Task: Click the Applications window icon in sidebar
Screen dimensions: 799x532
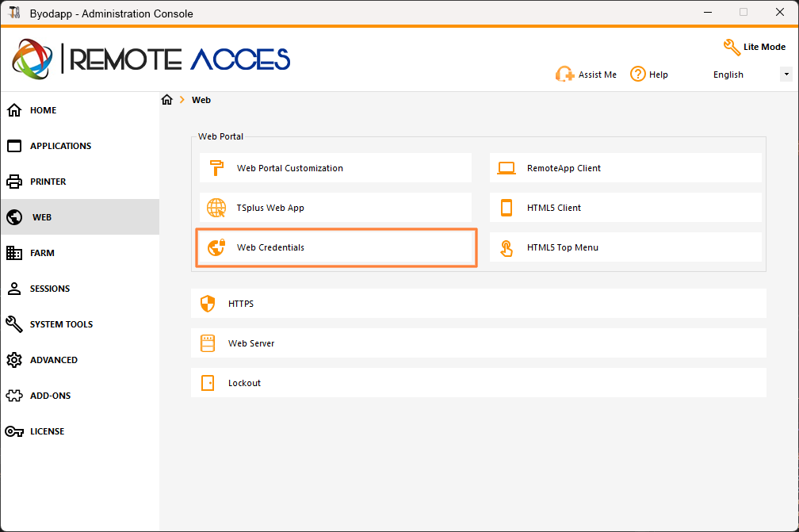Action: click(x=14, y=146)
